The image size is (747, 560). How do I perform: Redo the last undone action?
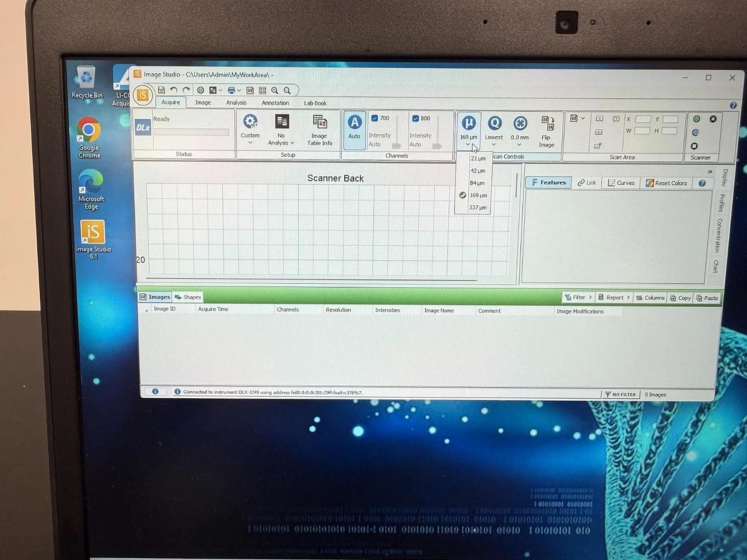click(x=186, y=90)
